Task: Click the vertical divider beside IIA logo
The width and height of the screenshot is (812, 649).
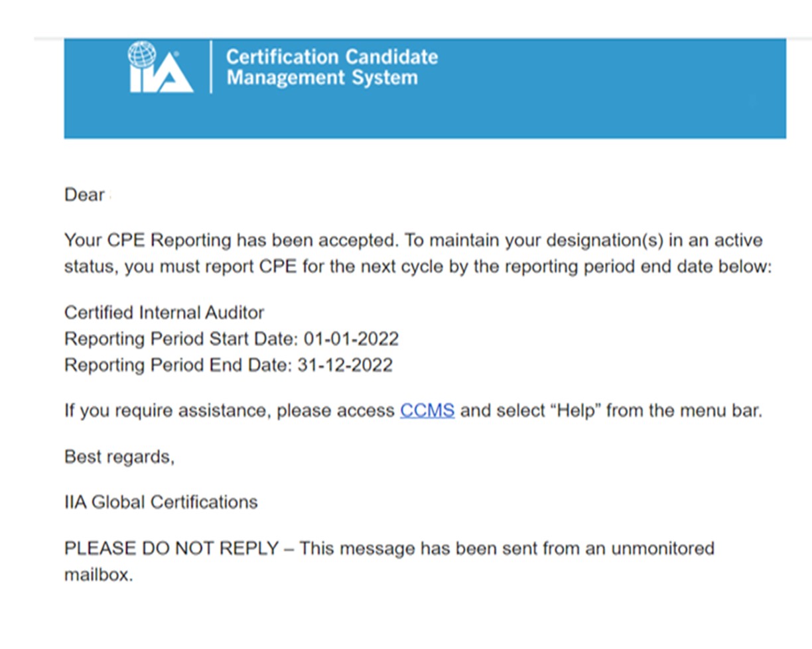Action: (211, 67)
